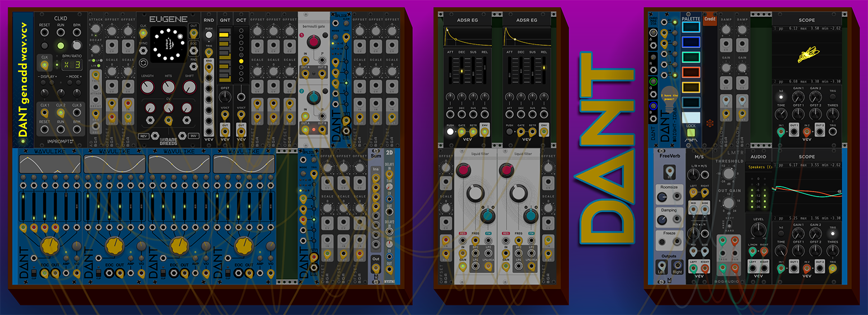Image resolution: width=868 pixels, height=315 pixels.
Task: Click the Eugene HITS knob
Action: (169, 87)
